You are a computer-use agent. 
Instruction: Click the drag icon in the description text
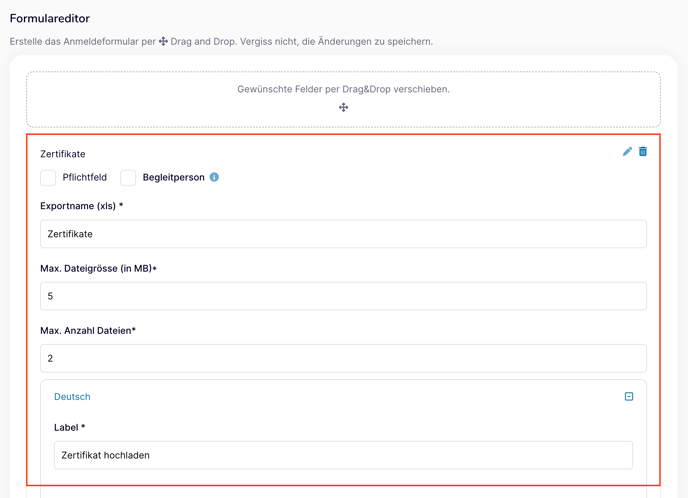pyautogui.click(x=163, y=41)
